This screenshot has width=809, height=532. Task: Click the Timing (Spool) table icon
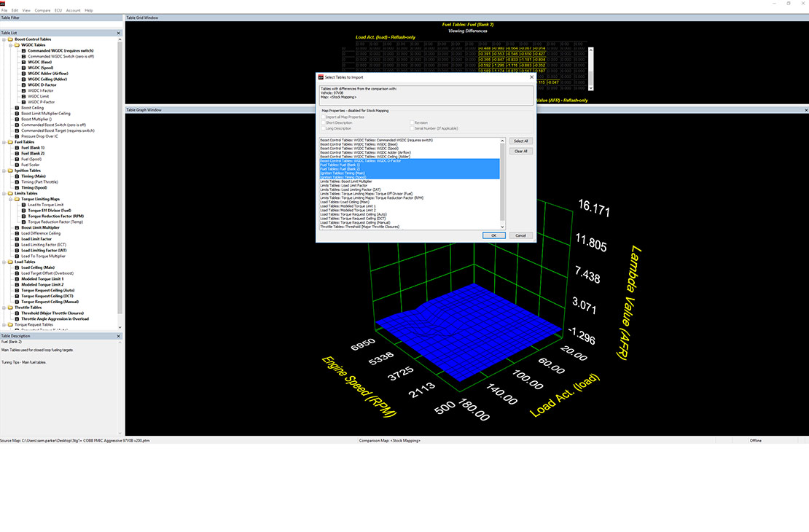pos(17,187)
